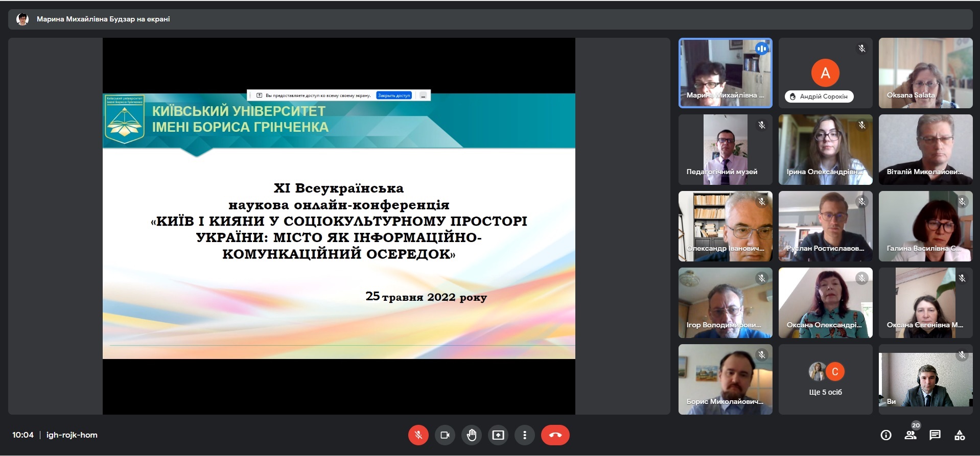The width and height of the screenshot is (980, 456).
Task: Minimize the screen sharing notification bar
Action: (423, 95)
